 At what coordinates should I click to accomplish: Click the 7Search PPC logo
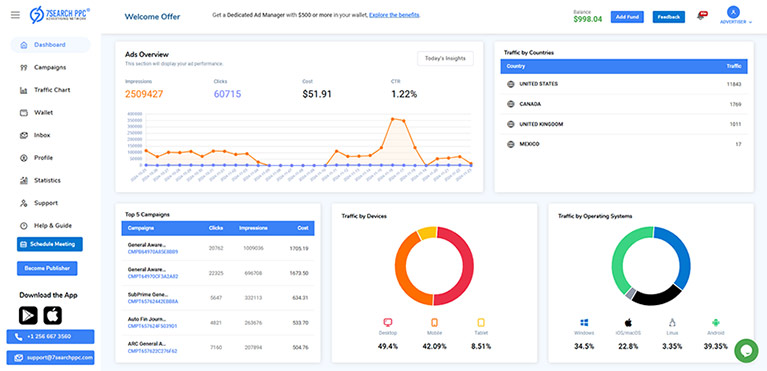coord(60,15)
